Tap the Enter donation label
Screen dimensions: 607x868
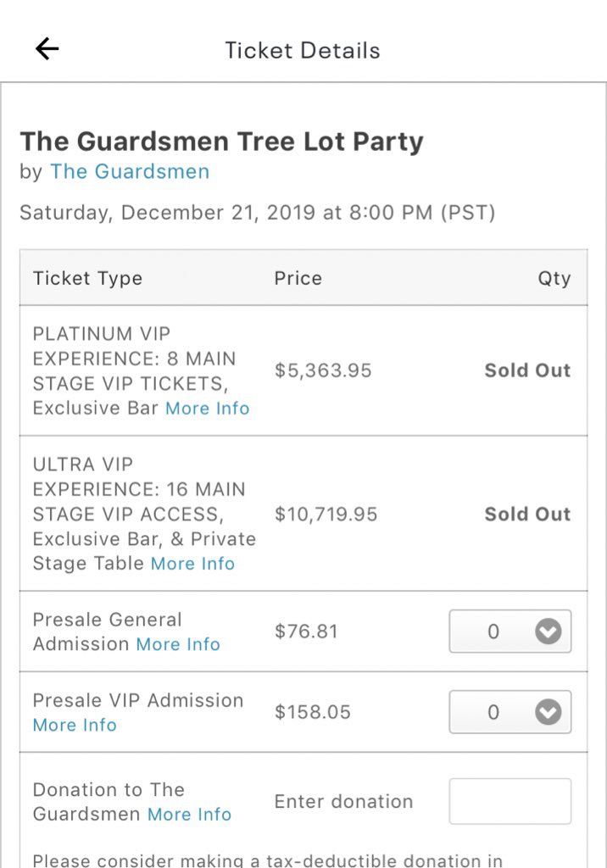point(343,802)
